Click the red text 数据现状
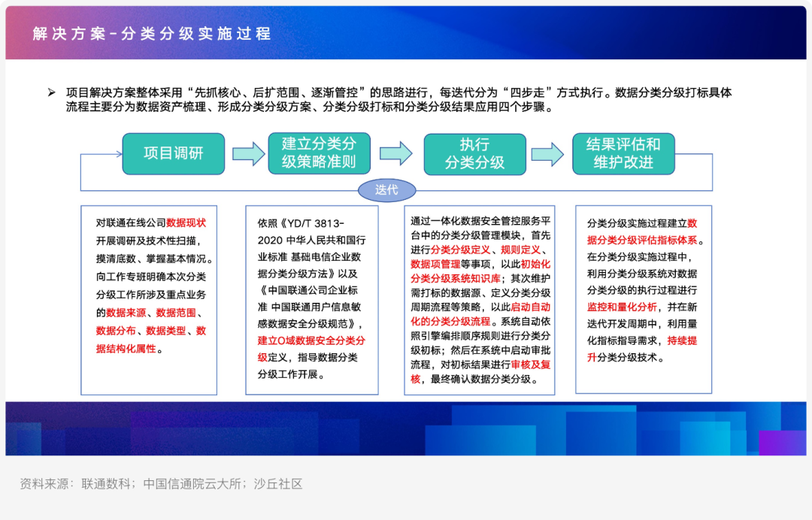The width and height of the screenshot is (812, 520). tap(186, 222)
